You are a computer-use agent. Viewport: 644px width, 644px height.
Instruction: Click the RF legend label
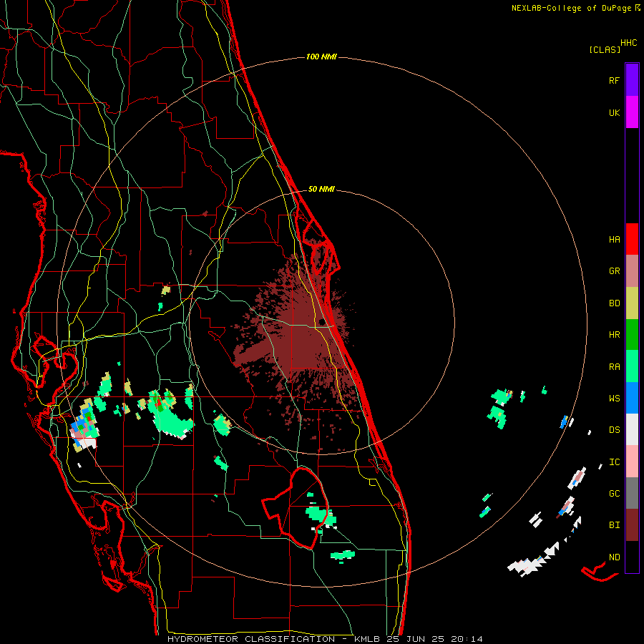coord(614,80)
